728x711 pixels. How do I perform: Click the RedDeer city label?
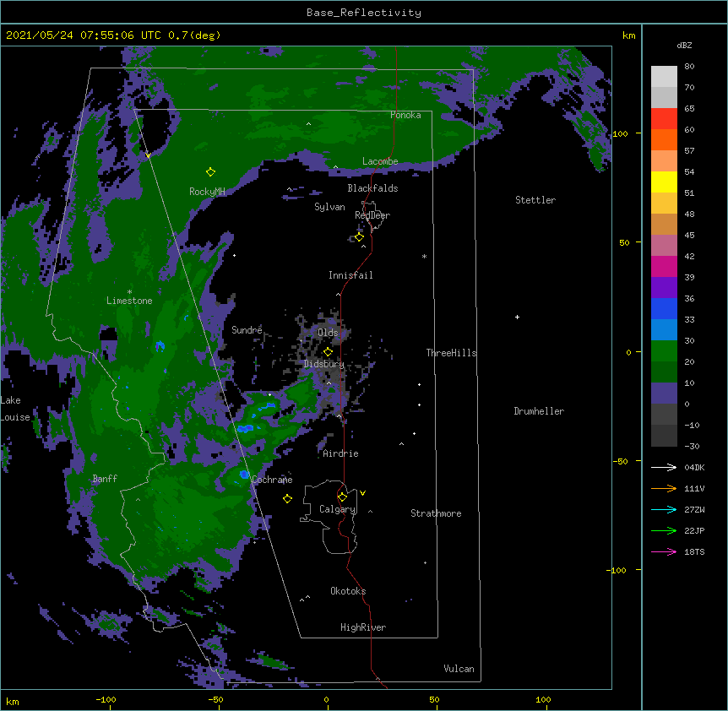(x=372, y=214)
